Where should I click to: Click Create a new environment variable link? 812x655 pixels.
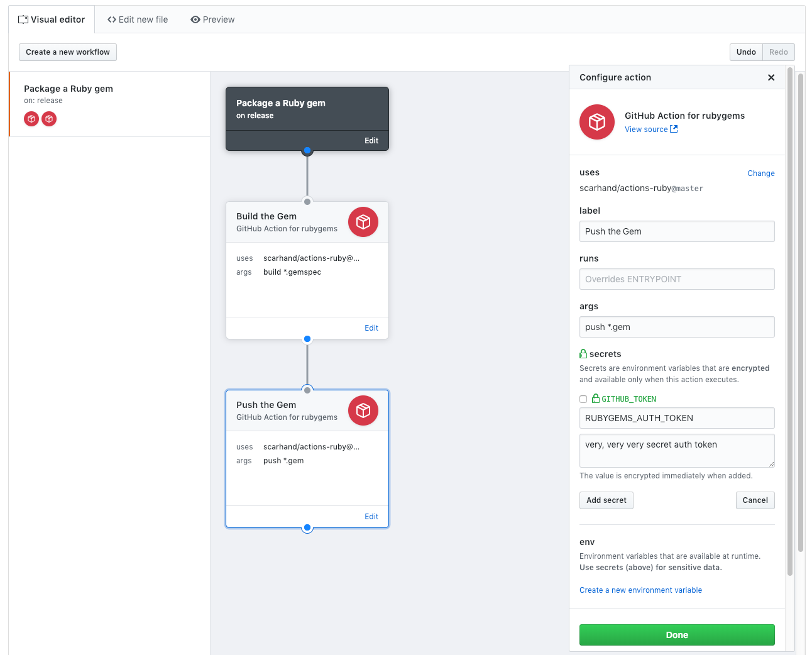click(x=640, y=590)
